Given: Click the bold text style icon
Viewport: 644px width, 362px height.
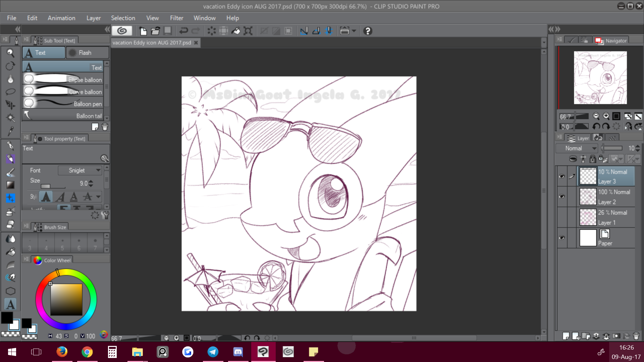Looking at the screenshot, I should (x=46, y=197).
